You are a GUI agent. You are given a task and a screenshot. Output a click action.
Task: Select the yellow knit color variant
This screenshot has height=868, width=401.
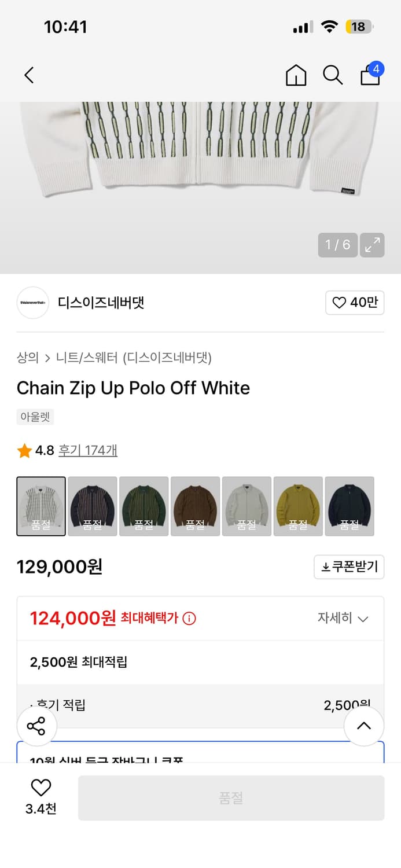tap(298, 506)
